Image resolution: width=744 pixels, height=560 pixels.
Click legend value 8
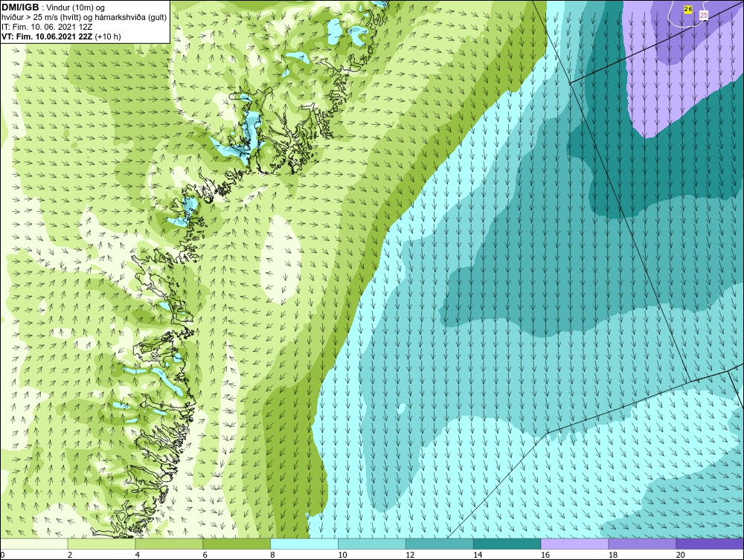click(x=272, y=555)
